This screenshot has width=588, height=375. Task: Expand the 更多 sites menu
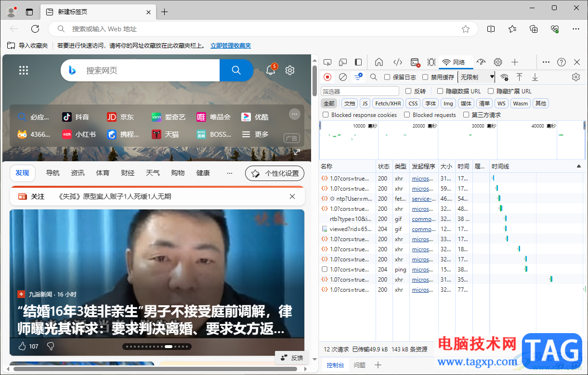click(x=256, y=134)
